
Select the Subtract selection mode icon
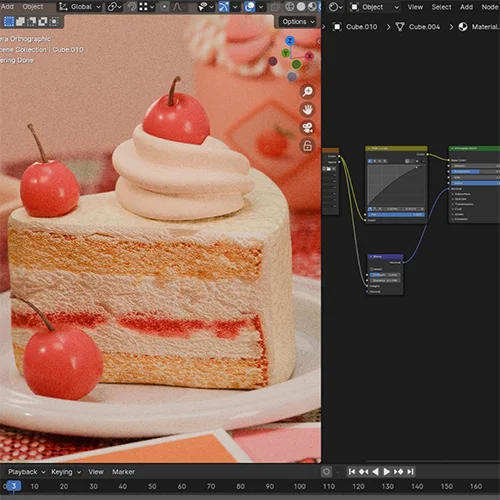point(31,22)
